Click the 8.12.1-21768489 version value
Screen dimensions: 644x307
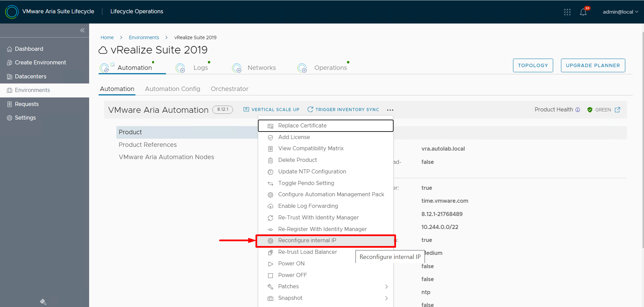(x=442, y=214)
